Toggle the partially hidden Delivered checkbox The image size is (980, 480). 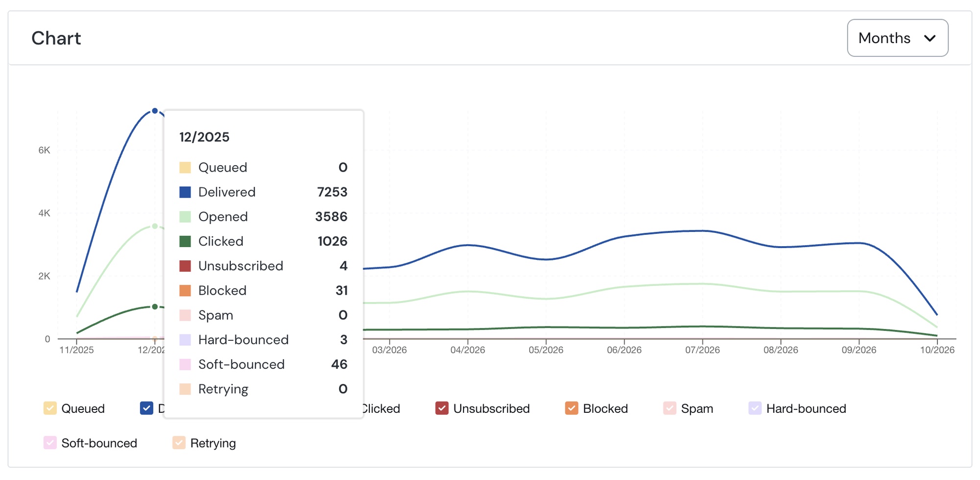pyautogui.click(x=147, y=408)
